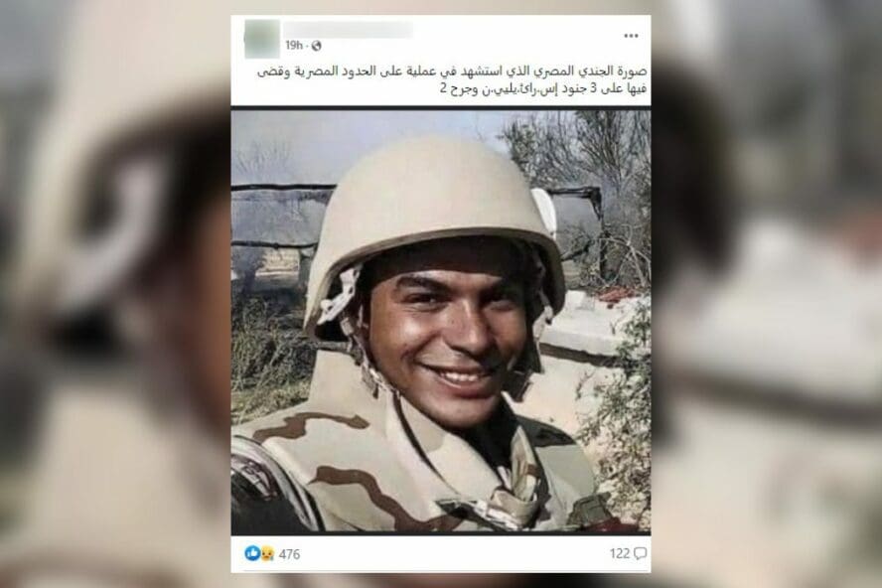Image resolution: width=882 pixels, height=588 pixels.
Task: Show the 122 comments
Action: 620,553
